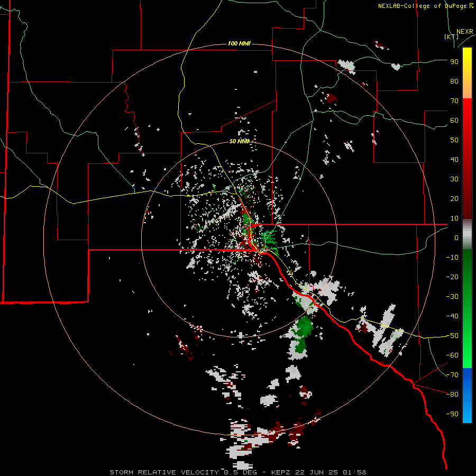Click the -30 value on the velocity legend
The image size is (476, 476).
click(452, 297)
